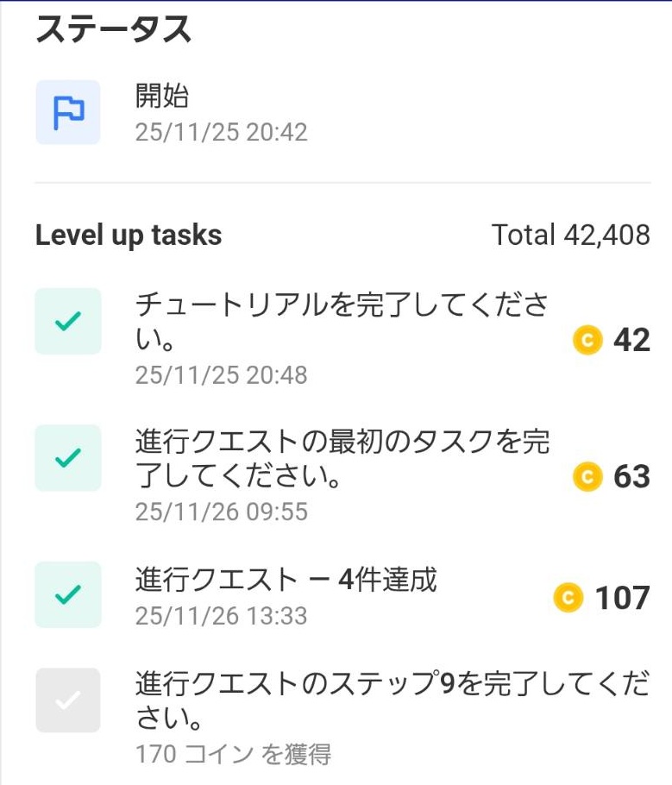Click the coin icon beside 107
The width and height of the screenshot is (672, 785).
(x=568, y=597)
